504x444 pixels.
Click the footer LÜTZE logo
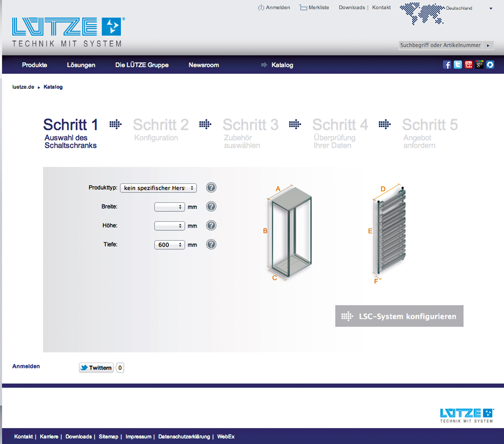(x=467, y=416)
